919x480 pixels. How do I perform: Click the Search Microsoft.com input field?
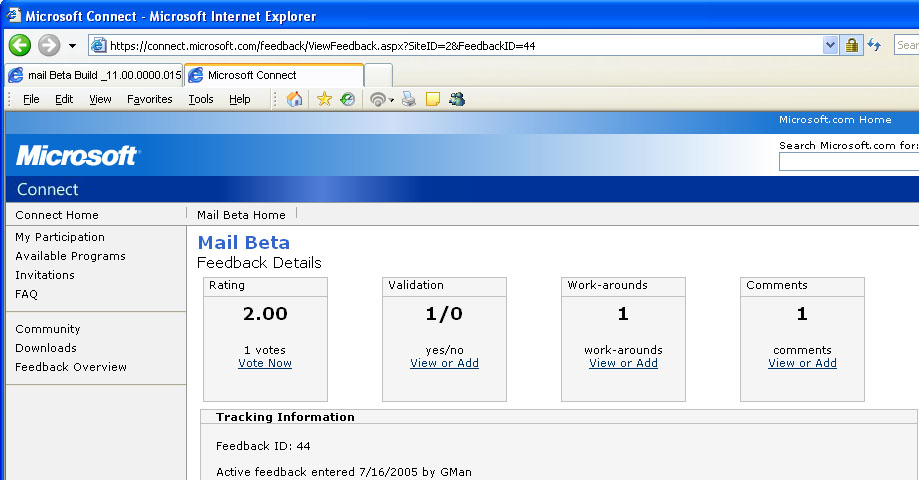point(849,162)
